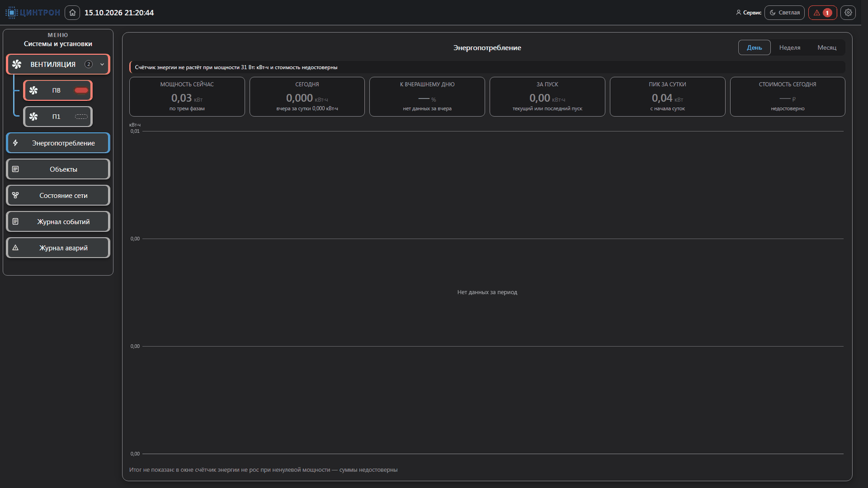Click the 'Итог не показан' footer note

pyautogui.click(x=263, y=470)
